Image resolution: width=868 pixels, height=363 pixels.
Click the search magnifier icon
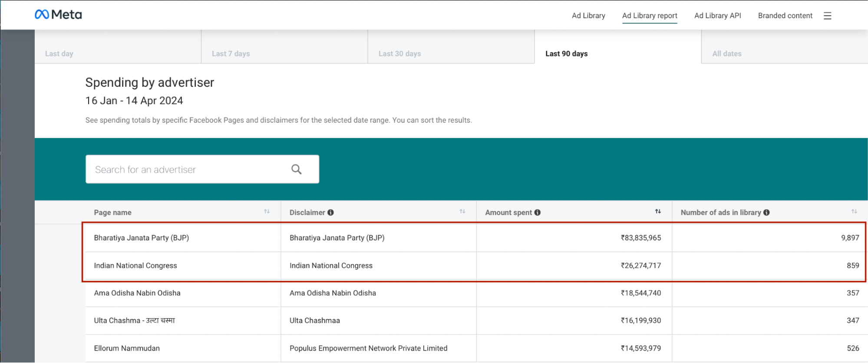[297, 169]
